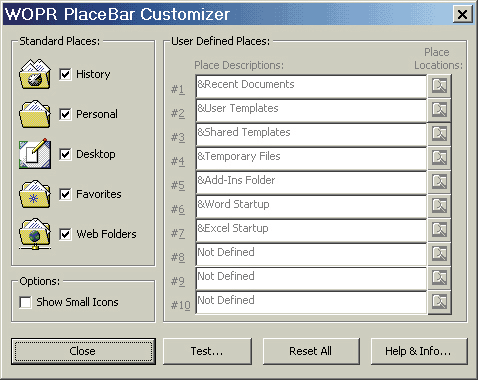The width and height of the screenshot is (478, 380).
Task: Open browse button for place #9
Action: pos(439,278)
